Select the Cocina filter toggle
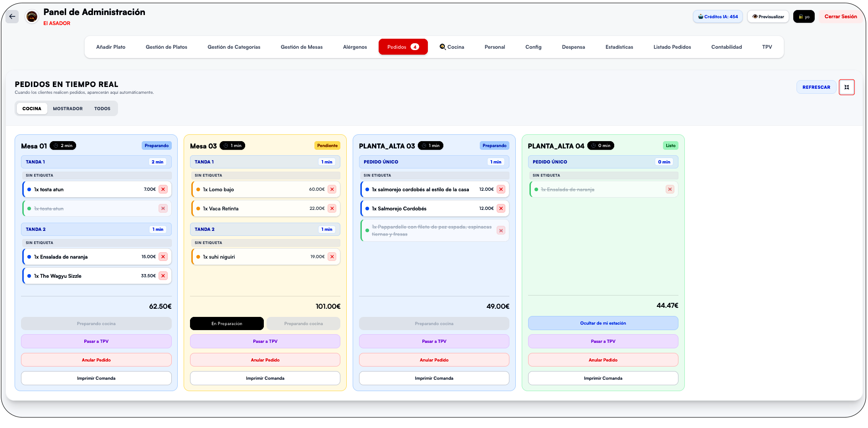Image resolution: width=868 pixels, height=428 pixels. (32, 108)
